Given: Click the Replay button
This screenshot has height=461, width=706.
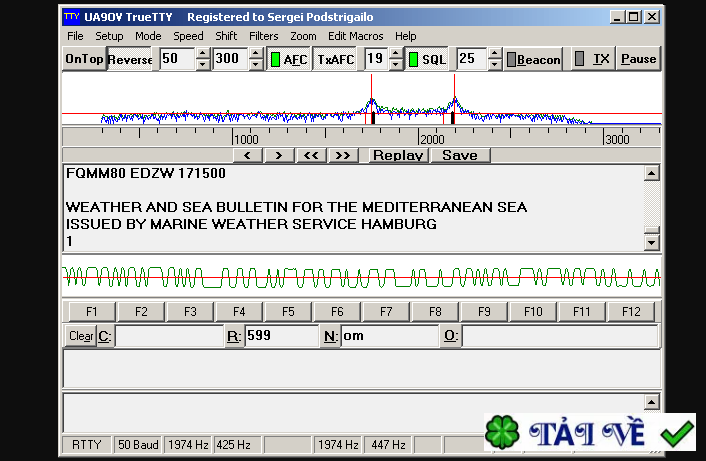Looking at the screenshot, I should point(397,155).
